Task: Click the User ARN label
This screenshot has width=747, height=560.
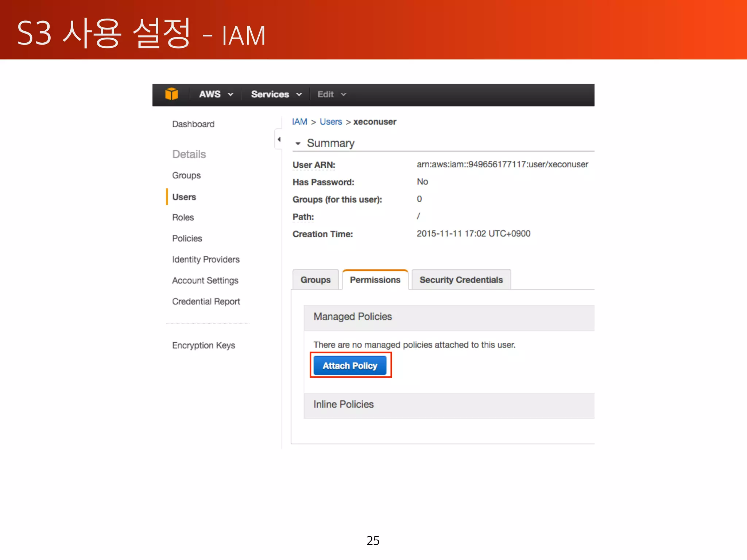Action: pos(314,165)
